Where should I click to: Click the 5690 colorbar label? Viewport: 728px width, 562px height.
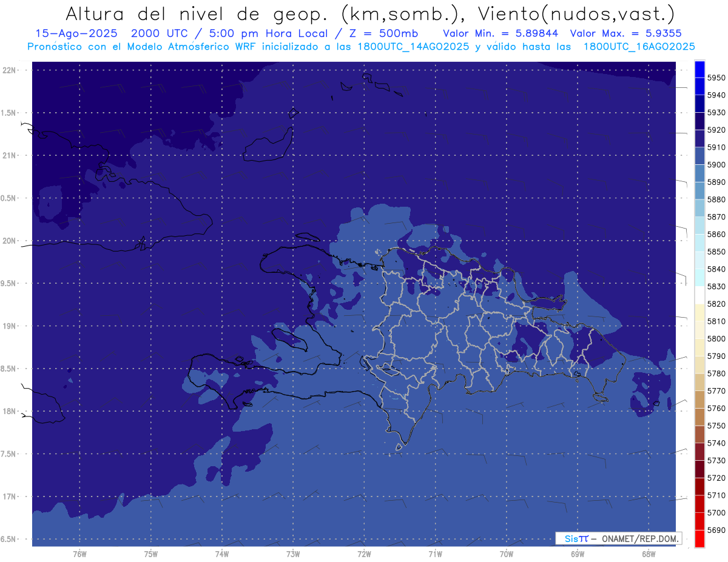[x=716, y=530]
